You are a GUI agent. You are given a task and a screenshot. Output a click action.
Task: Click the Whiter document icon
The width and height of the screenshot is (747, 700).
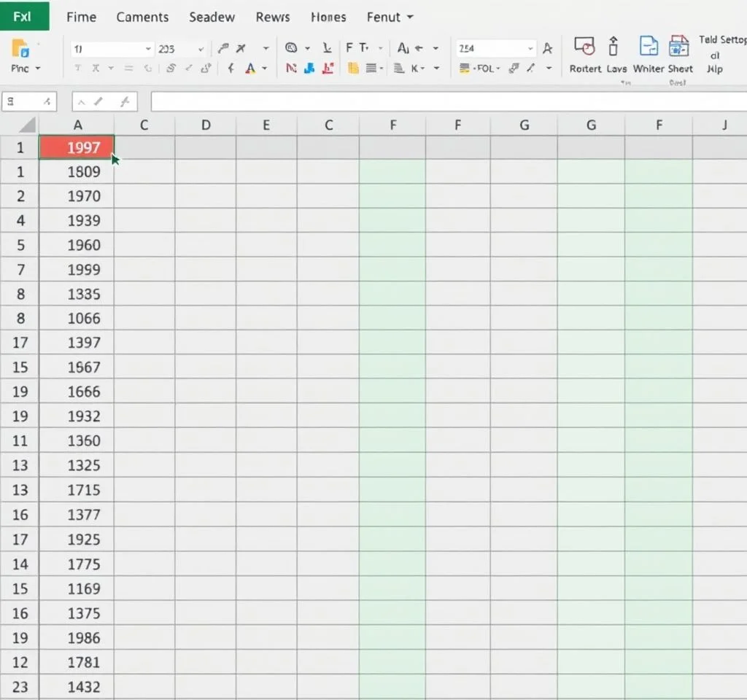pos(648,47)
